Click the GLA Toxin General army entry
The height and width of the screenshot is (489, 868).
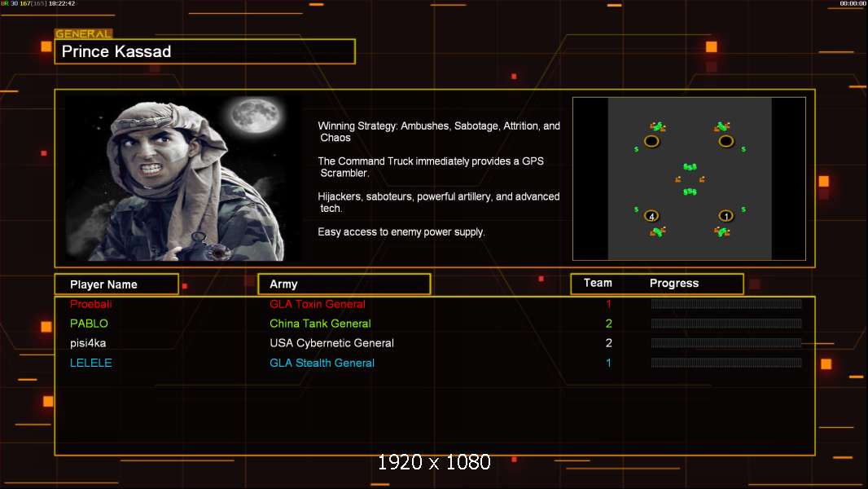coord(318,304)
